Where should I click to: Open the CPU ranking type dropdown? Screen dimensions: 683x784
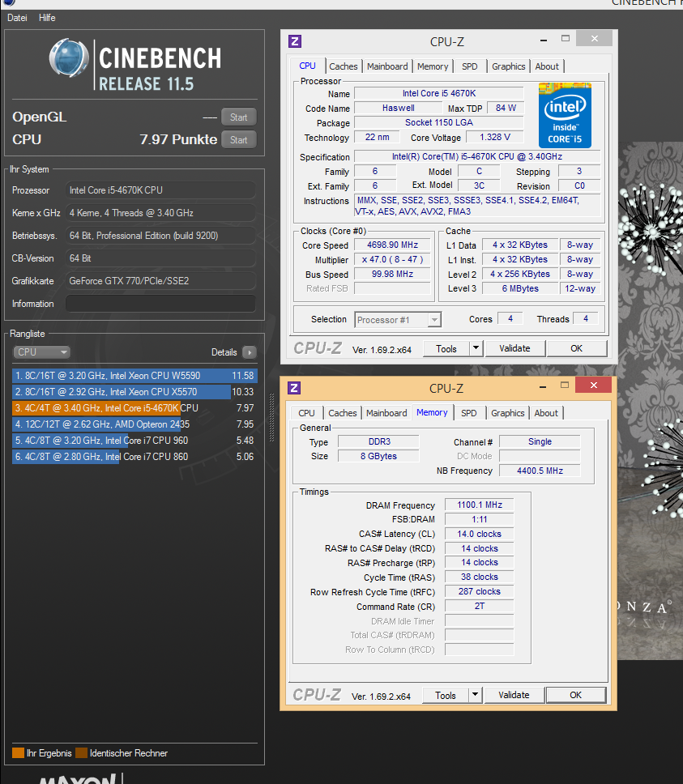[x=41, y=352]
